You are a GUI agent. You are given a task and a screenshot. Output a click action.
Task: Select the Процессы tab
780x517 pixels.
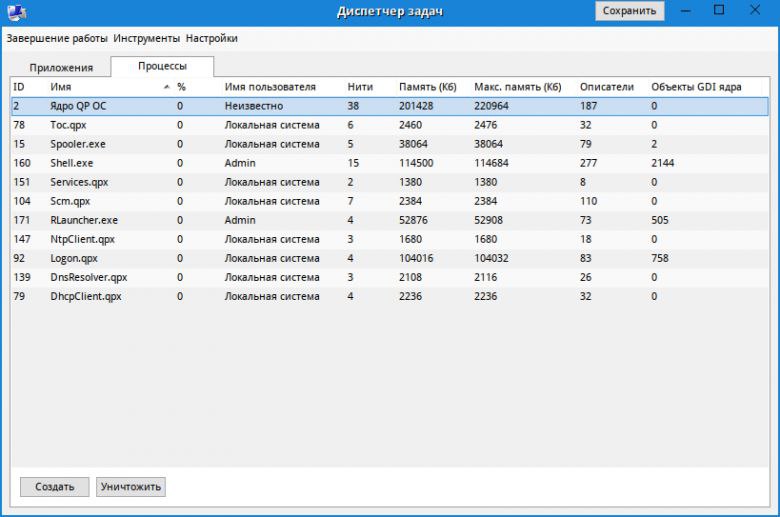point(162,66)
